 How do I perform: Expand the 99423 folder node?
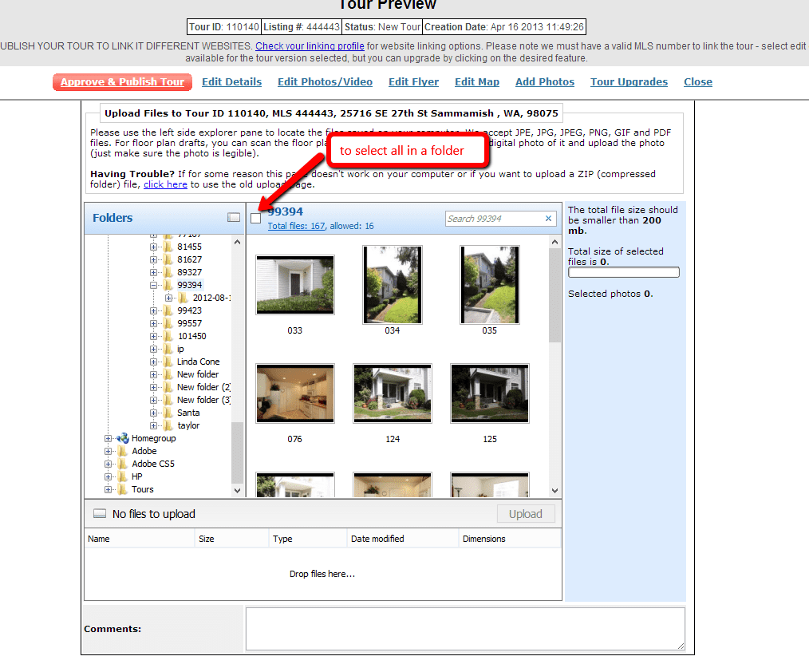(x=153, y=310)
